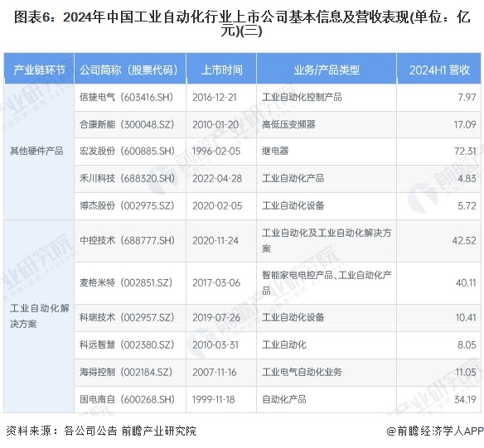
Task: Click listing date 2016-12-21
Action: [215, 98]
